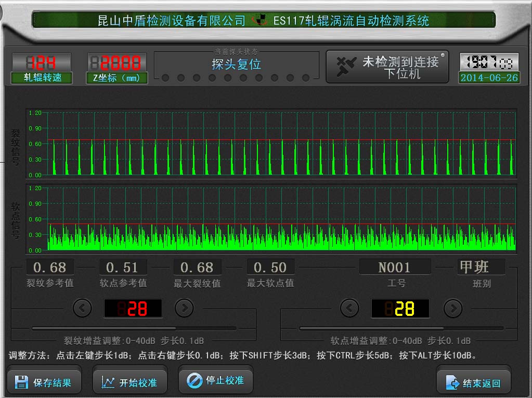Click the first probe status indicator dot
This screenshot has width=532, height=398.
(165, 78)
